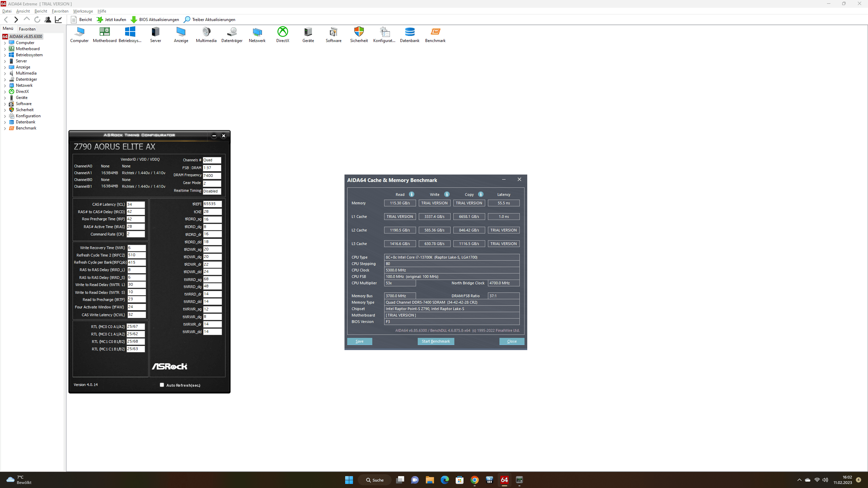Open Google Chrome from the taskbar
The image size is (868, 488).
click(x=474, y=480)
